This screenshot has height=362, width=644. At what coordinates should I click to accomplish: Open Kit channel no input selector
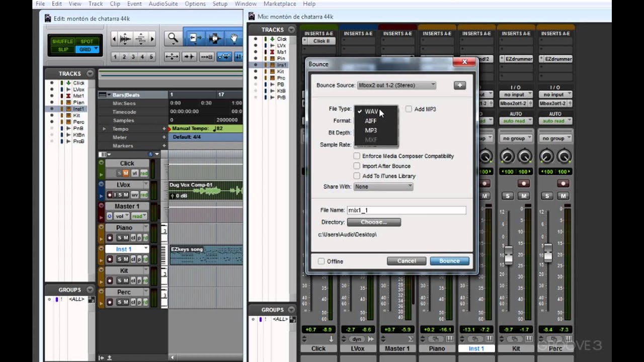click(x=516, y=95)
